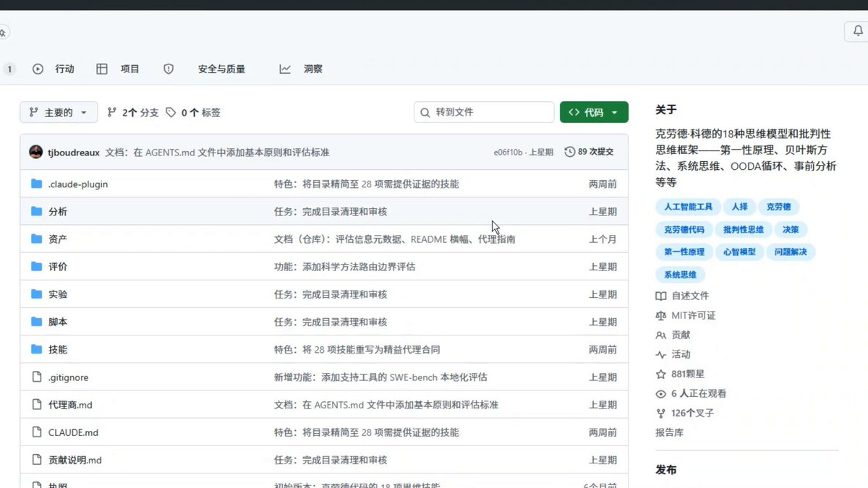Open commit hash e06f10b

point(508,152)
